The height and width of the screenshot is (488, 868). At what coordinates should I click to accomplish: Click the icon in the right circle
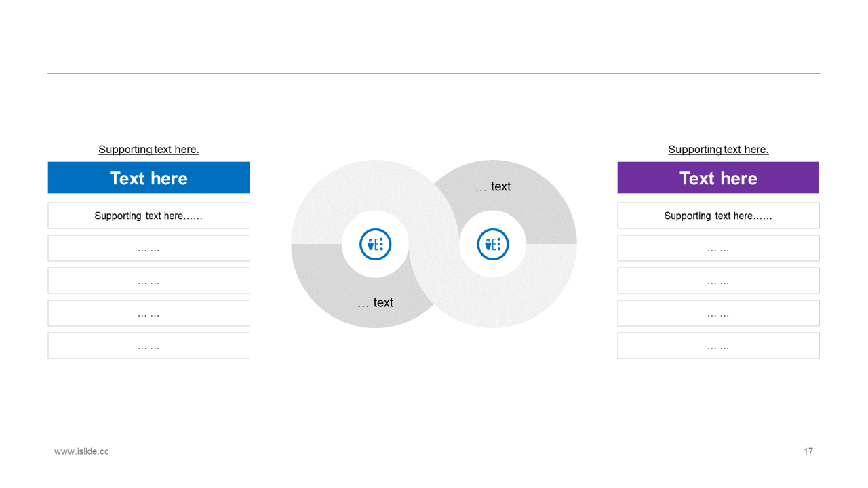coord(493,244)
